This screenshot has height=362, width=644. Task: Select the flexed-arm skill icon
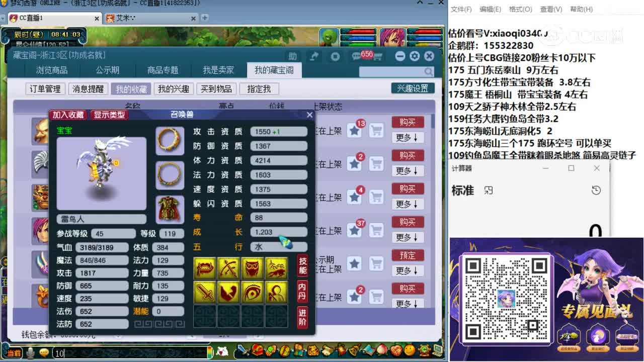tap(229, 292)
